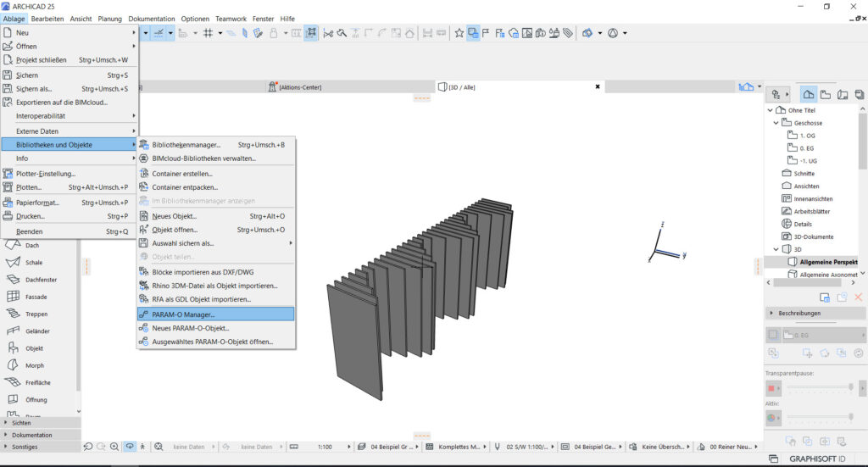Click the GRAPHISOFT ID button
The height and width of the screenshot is (467, 868).
click(817, 459)
